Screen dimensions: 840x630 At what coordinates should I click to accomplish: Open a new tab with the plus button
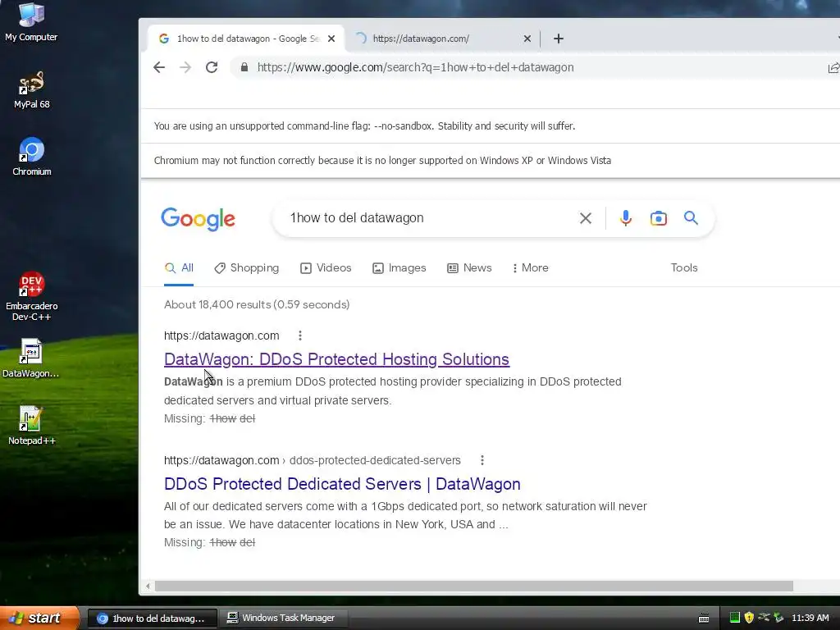(x=558, y=39)
